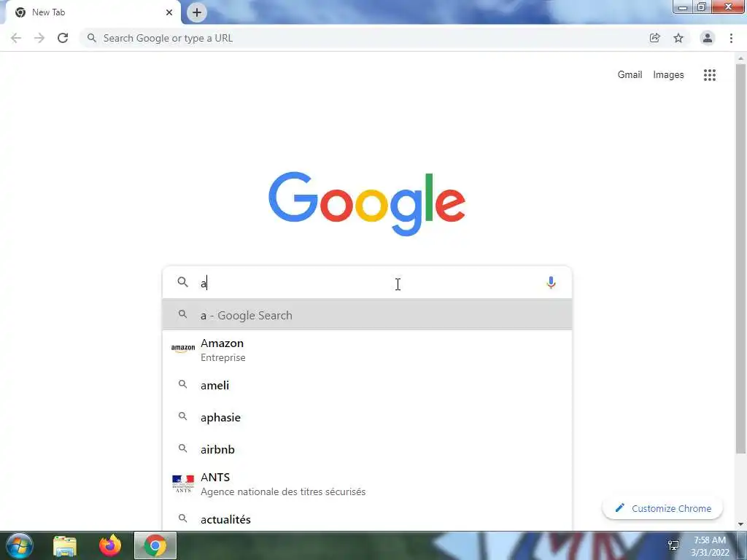Click the magnifier icon beside ameli
Viewport: 747px width, 560px height.
(x=182, y=384)
